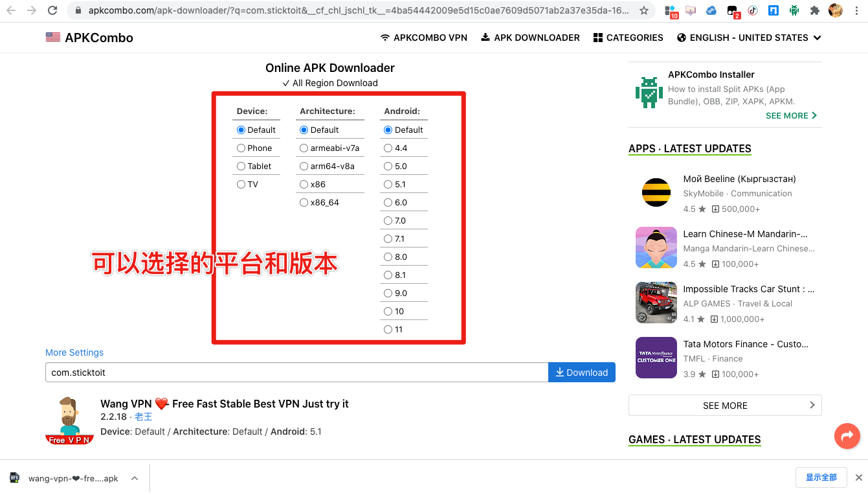This screenshot has height=495, width=868.
Task: Toggle the More Settings link
Action: point(74,352)
